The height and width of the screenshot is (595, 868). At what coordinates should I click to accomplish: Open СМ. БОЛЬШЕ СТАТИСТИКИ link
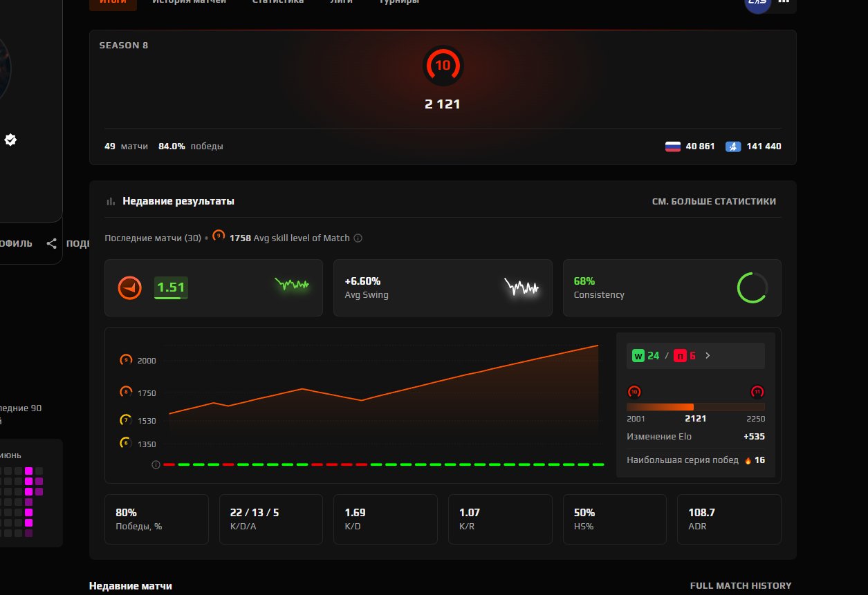click(714, 202)
